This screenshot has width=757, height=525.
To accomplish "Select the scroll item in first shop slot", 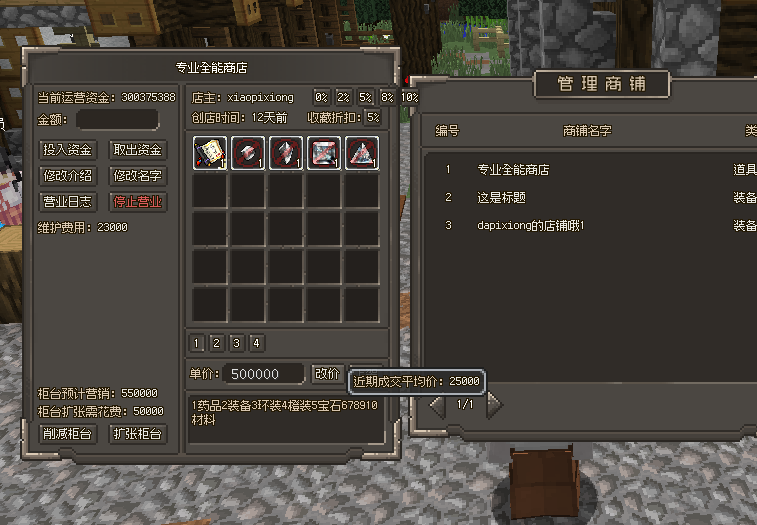I will (210, 153).
